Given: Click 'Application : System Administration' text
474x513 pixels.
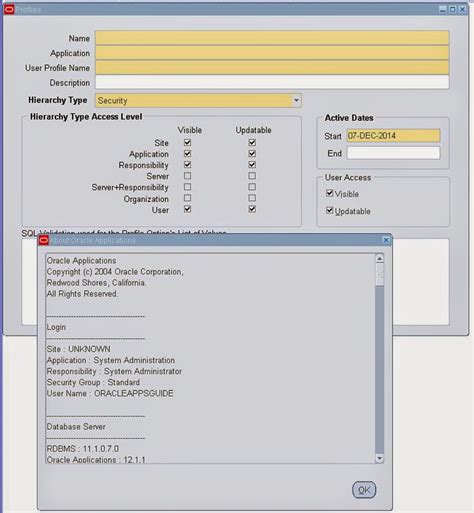Looking at the screenshot, I should tap(111, 360).
